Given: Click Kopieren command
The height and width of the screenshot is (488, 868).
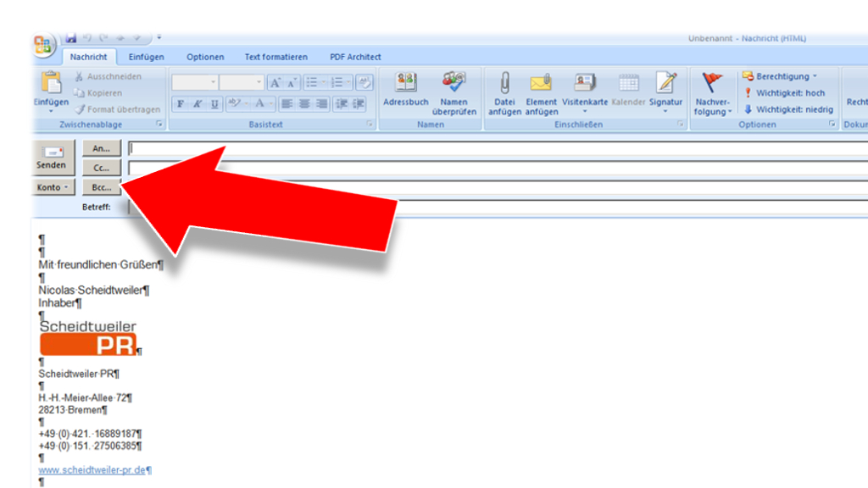Looking at the screenshot, I should coord(98,93).
